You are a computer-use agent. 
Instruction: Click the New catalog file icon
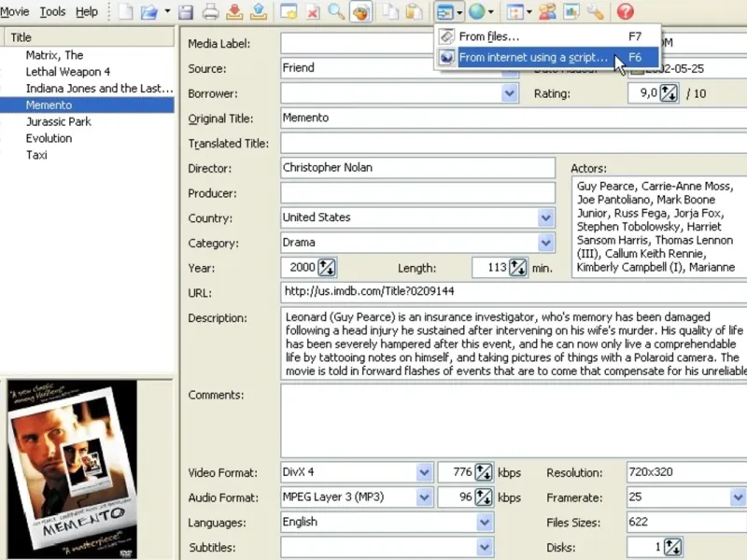126,12
